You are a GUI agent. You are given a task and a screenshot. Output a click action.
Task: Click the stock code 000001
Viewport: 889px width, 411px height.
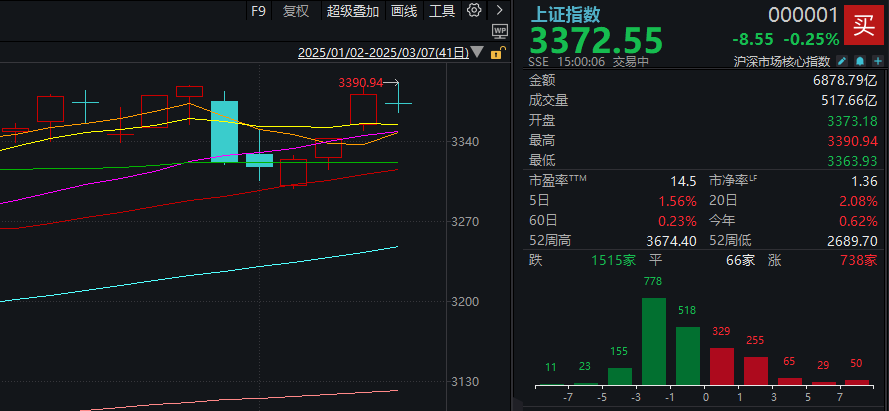(803, 15)
